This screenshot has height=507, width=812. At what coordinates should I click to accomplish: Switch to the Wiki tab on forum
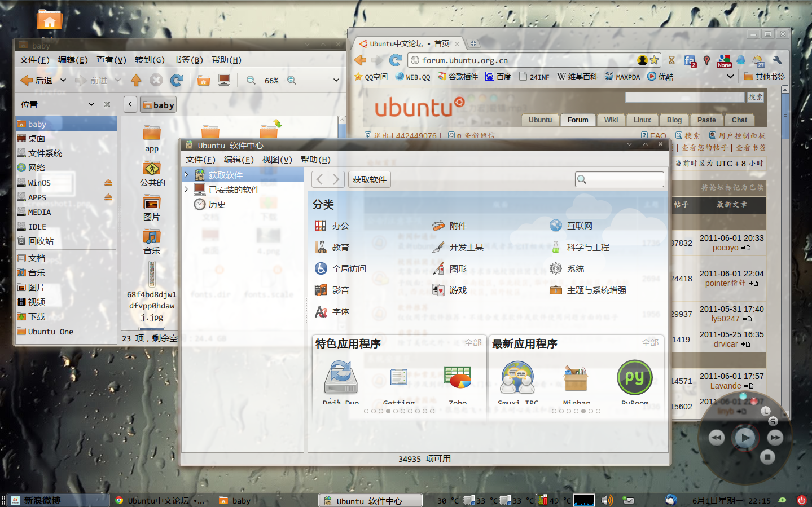[611, 120]
